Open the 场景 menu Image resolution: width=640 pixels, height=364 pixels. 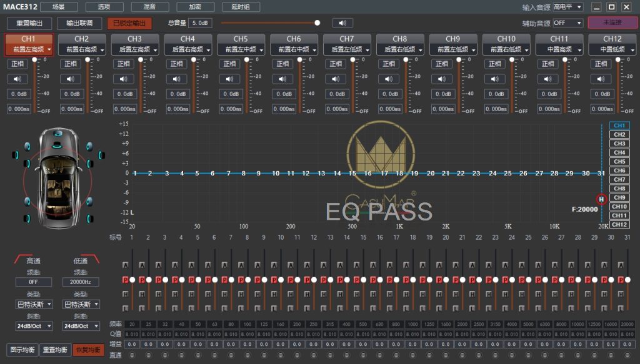pyautogui.click(x=59, y=7)
